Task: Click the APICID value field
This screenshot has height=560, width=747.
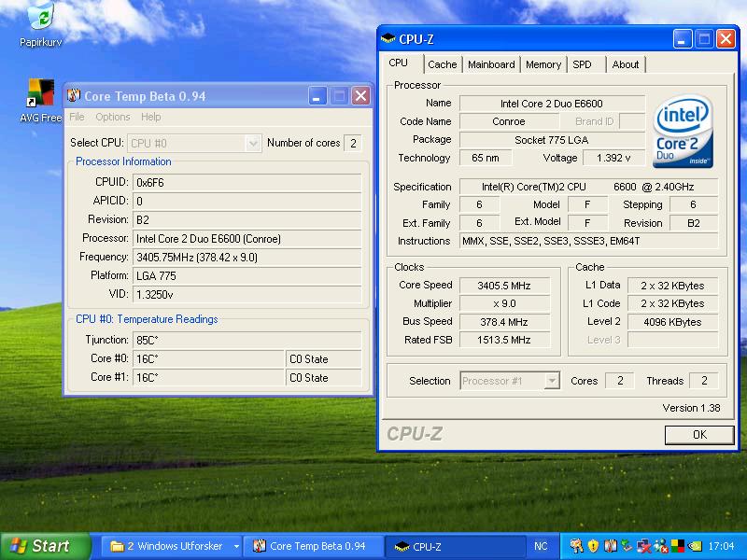Action: click(x=247, y=202)
